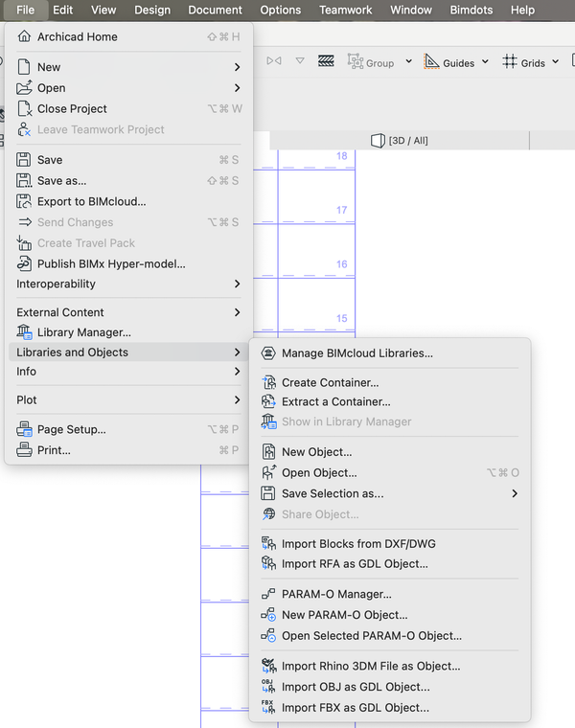The image size is (575, 728).
Task: Click grid elevation label 18
Action: 342,156
